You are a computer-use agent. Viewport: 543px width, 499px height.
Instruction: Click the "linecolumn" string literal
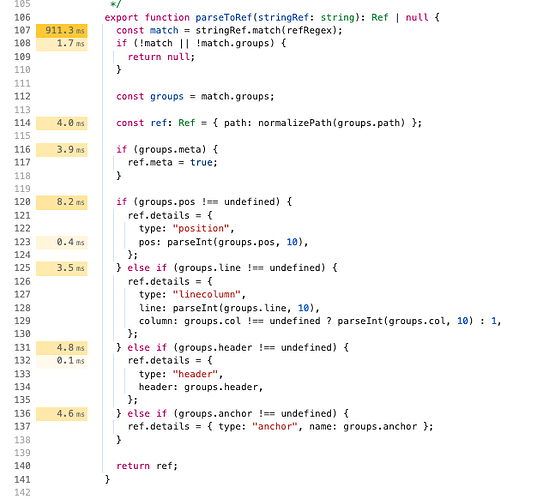206,295
